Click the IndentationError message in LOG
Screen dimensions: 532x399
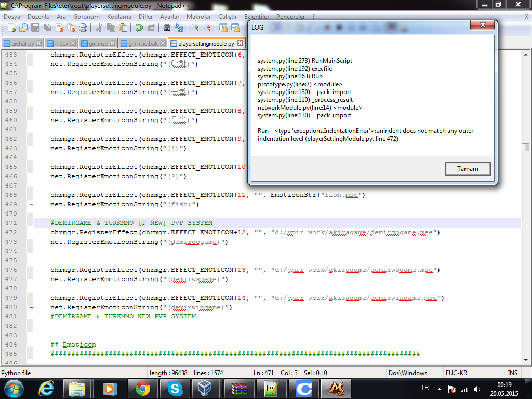pyautogui.click(x=365, y=135)
